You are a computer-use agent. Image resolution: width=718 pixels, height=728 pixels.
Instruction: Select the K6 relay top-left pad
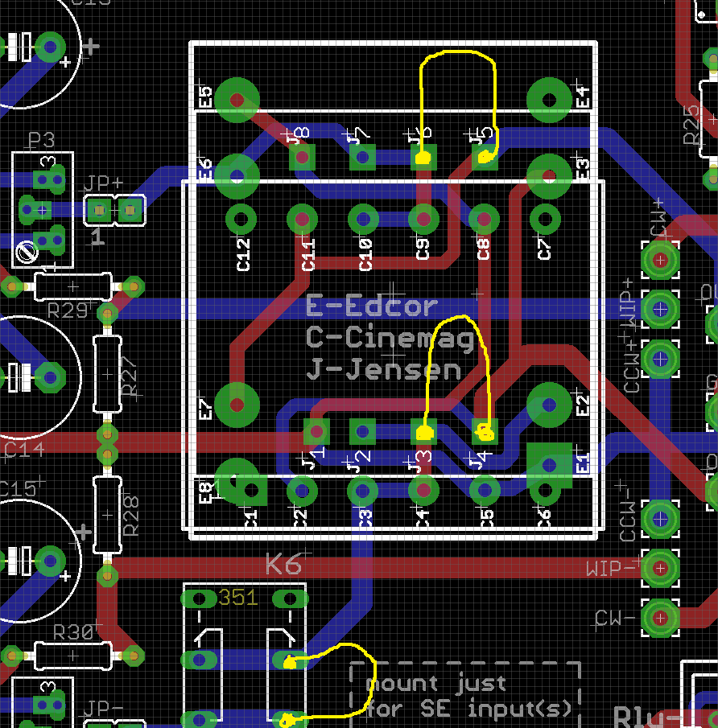199,599
